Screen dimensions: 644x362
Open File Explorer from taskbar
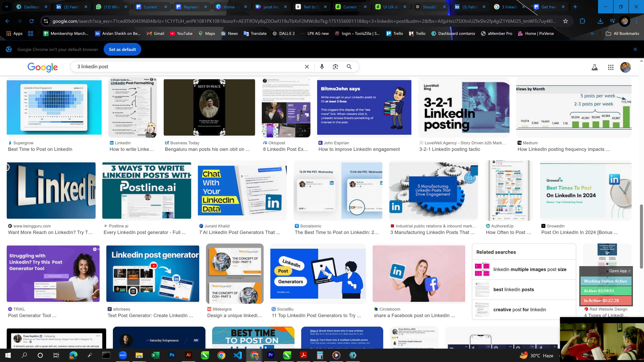[139, 355]
